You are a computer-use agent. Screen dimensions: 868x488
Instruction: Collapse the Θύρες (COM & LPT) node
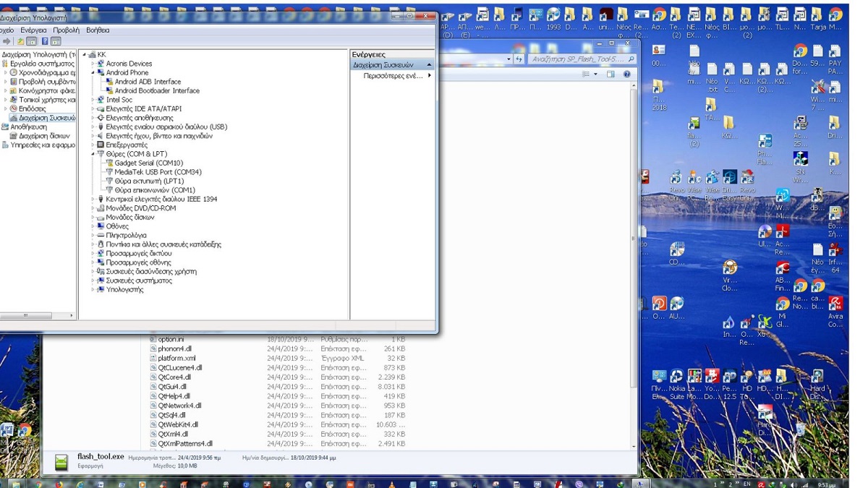(93, 154)
